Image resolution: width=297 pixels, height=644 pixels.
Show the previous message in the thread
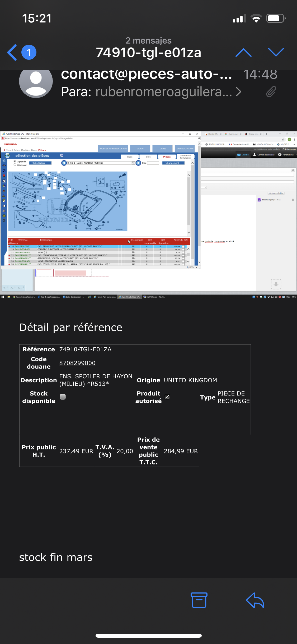(x=243, y=52)
